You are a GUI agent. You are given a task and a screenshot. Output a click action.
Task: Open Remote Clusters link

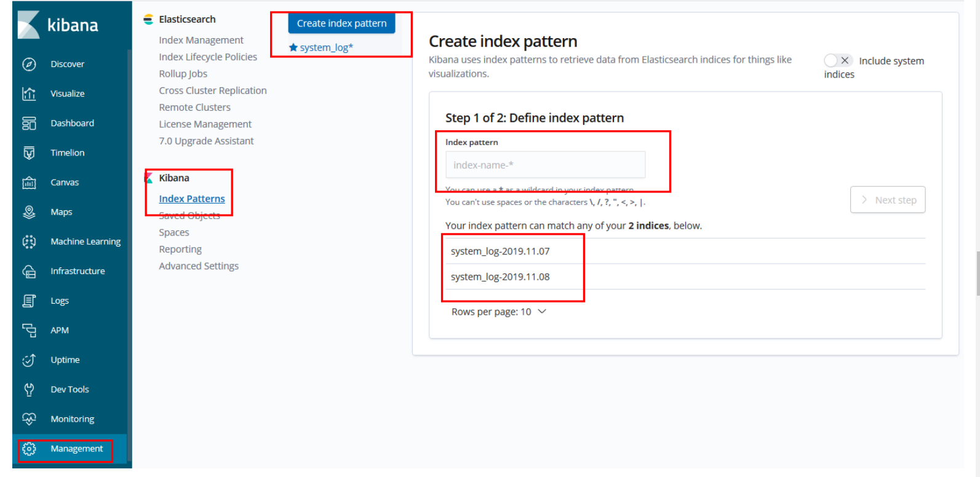pos(195,107)
